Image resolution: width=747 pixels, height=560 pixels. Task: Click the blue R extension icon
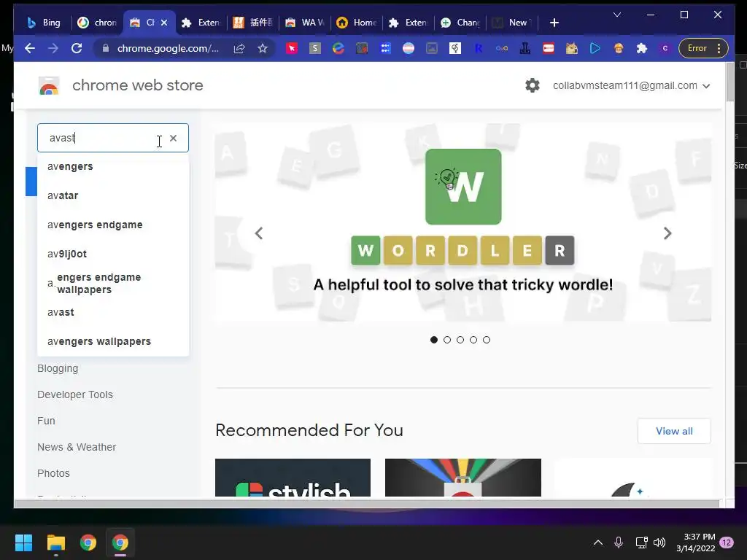click(479, 48)
